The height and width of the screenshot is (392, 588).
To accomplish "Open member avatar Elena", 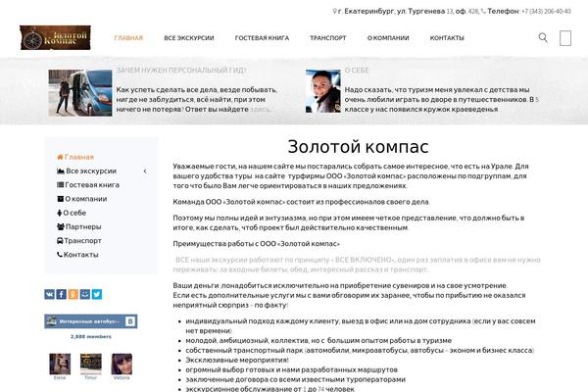I will click(60, 364).
